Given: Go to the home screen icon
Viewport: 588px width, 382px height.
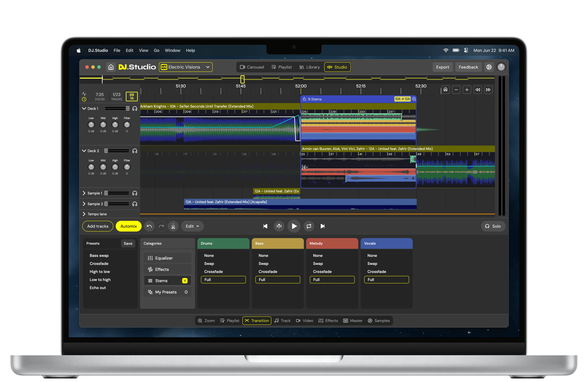Looking at the screenshot, I should 111,67.
